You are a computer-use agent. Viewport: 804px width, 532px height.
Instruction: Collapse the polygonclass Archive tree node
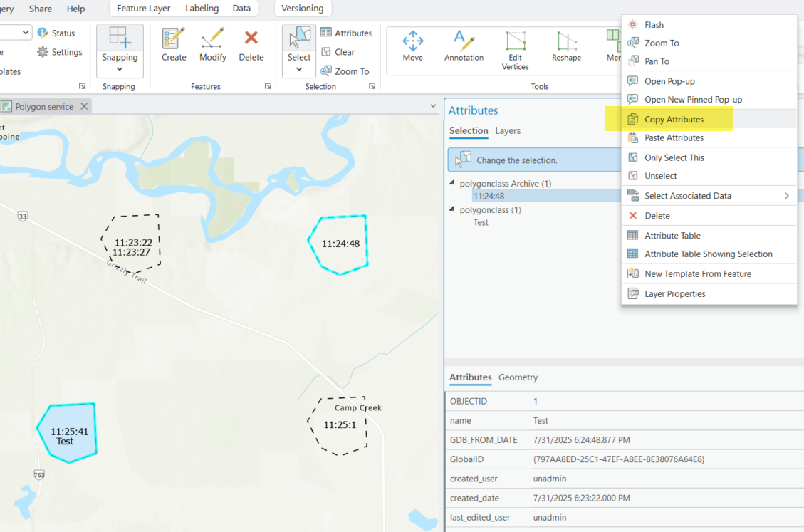tap(452, 182)
